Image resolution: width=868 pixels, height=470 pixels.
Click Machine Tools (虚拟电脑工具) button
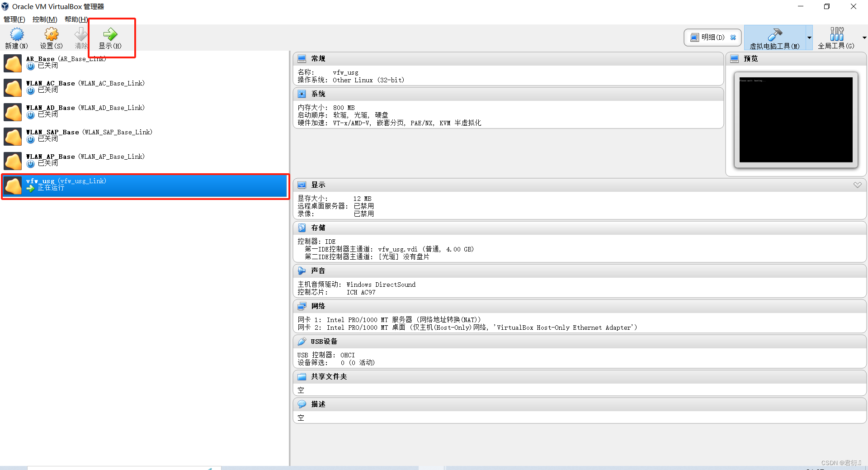pos(775,38)
